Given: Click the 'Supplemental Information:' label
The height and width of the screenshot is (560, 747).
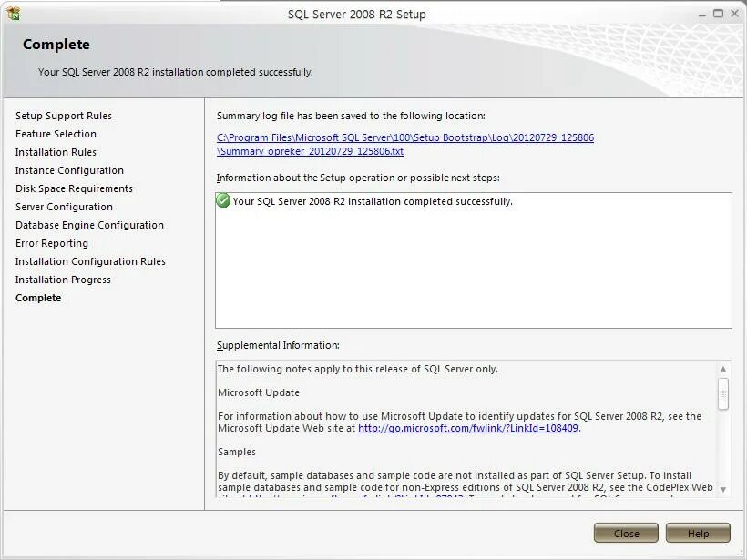Looking at the screenshot, I should (x=278, y=345).
